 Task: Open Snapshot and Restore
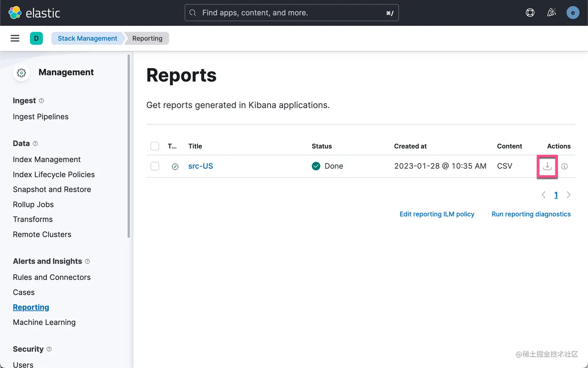(x=52, y=189)
